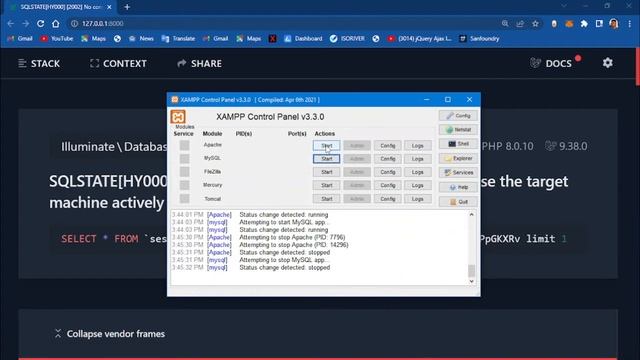Start the Mercury module
The width and height of the screenshot is (640, 360).
tap(327, 185)
